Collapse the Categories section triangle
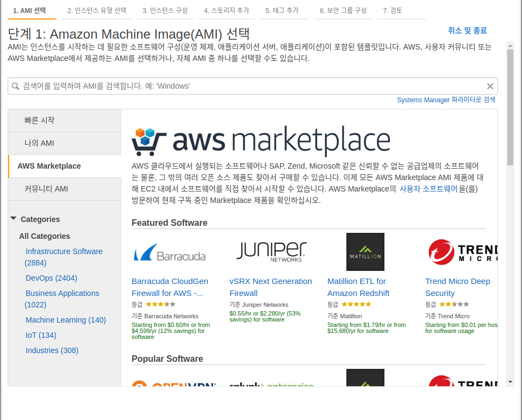 point(13,219)
